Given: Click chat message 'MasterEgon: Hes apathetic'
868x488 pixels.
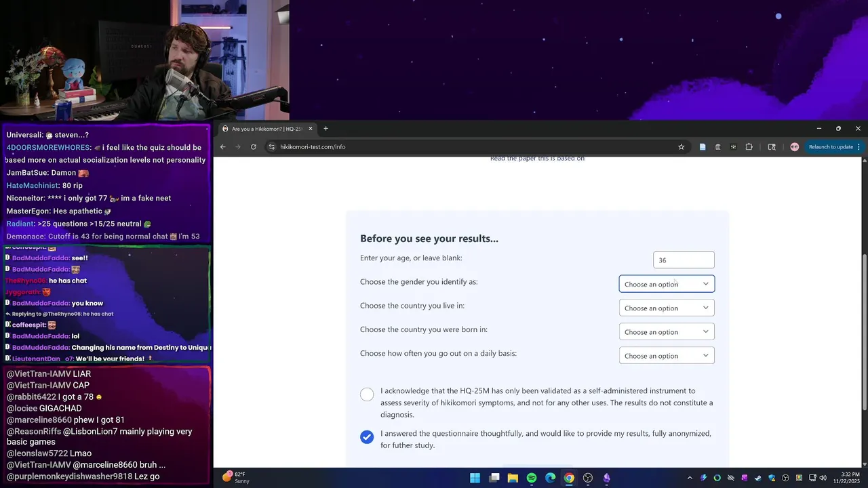Looking at the screenshot, I should click(x=59, y=211).
